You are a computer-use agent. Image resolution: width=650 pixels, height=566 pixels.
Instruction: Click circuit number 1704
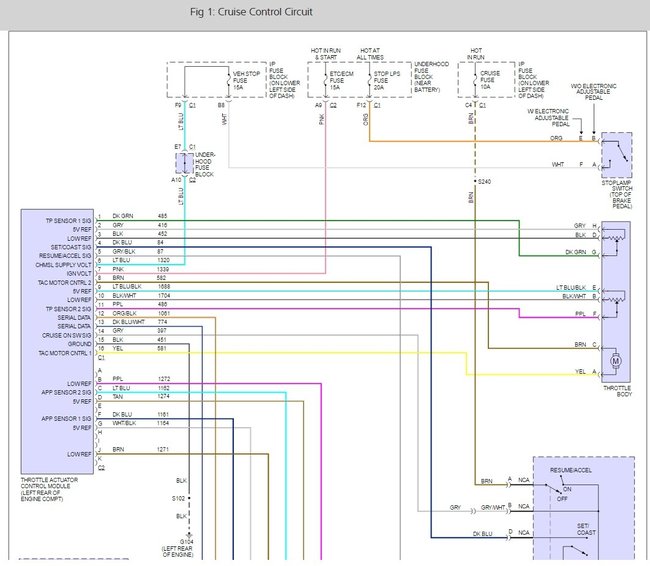(x=164, y=296)
